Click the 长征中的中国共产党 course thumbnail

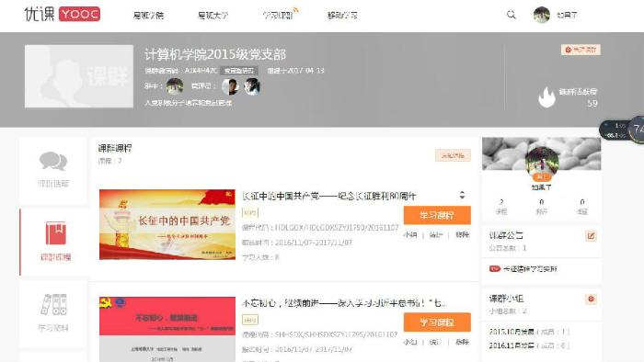click(x=167, y=224)
